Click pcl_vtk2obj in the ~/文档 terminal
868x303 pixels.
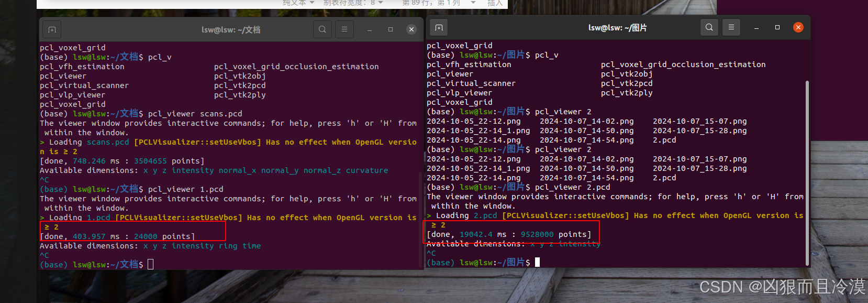click(x=240, y=76)
